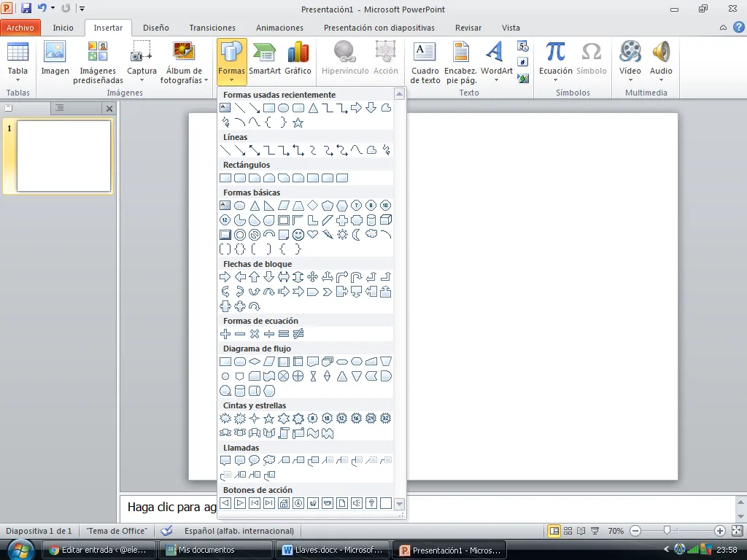The width and height of the screenshot is (747, 560).
Task: Choose the right block arrow in Flechas de bloque
Action: tap(225, 276)
